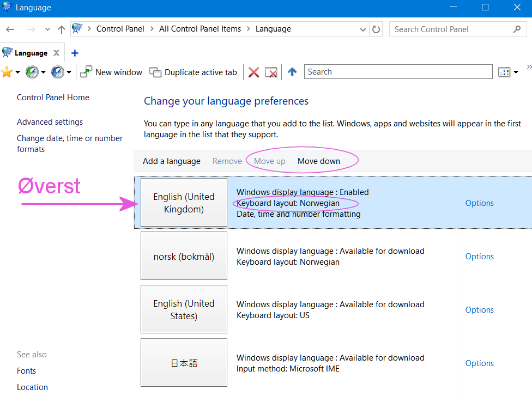The image size is (532, 402).
Task: Click the toolbar Search field
Action: pos(398,72)
